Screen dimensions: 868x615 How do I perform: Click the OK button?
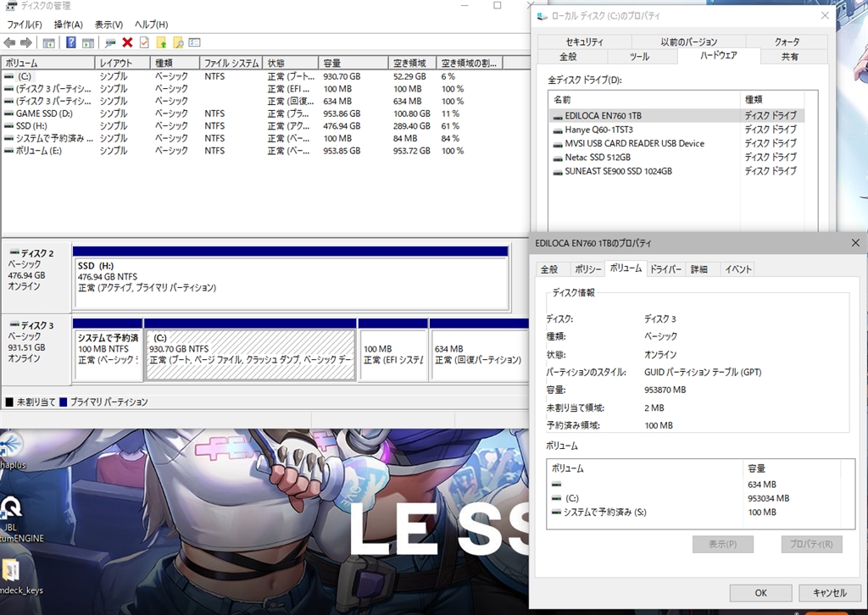760,593
